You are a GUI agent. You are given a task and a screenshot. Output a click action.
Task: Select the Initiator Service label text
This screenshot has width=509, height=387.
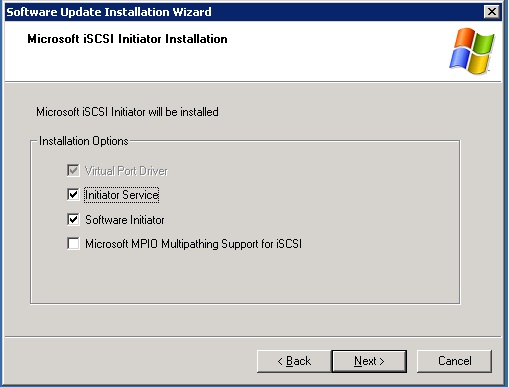tap(122, 195)
